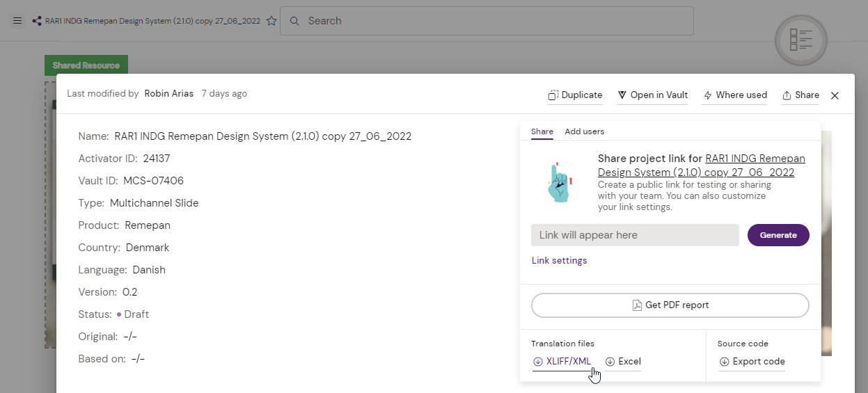The width and height of the screenshot is (868, 393).
Task: Click the Link will appear here field
Action: coord(634,235)
